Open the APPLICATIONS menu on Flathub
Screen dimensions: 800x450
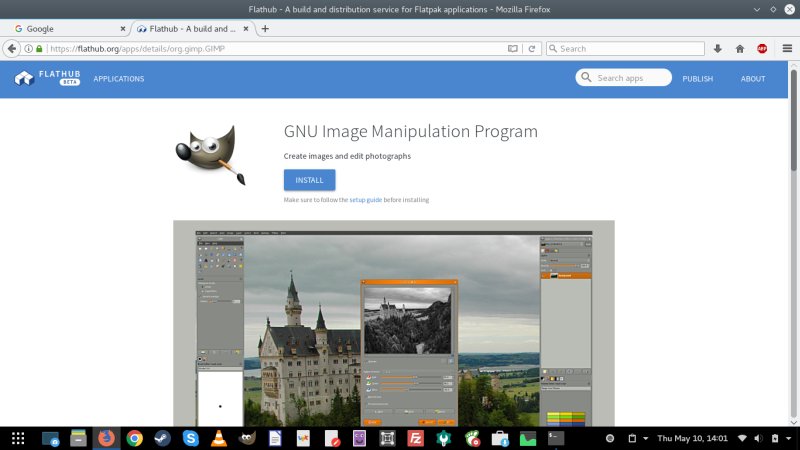tap(119, 79)
